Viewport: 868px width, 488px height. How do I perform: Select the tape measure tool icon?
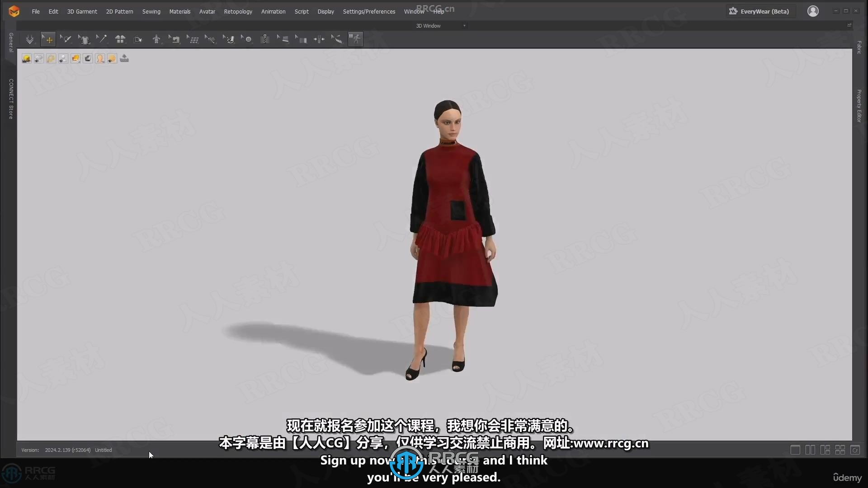click(x=337, y=39)
